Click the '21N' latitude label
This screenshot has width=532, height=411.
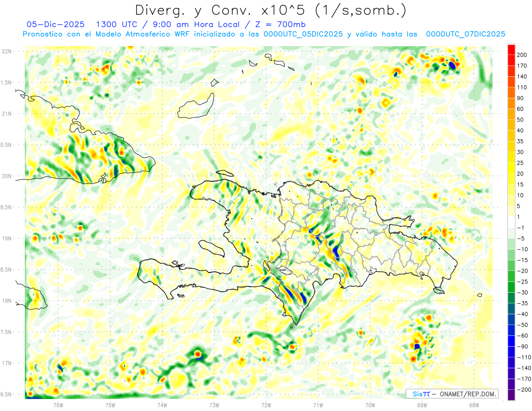point(7,114)
